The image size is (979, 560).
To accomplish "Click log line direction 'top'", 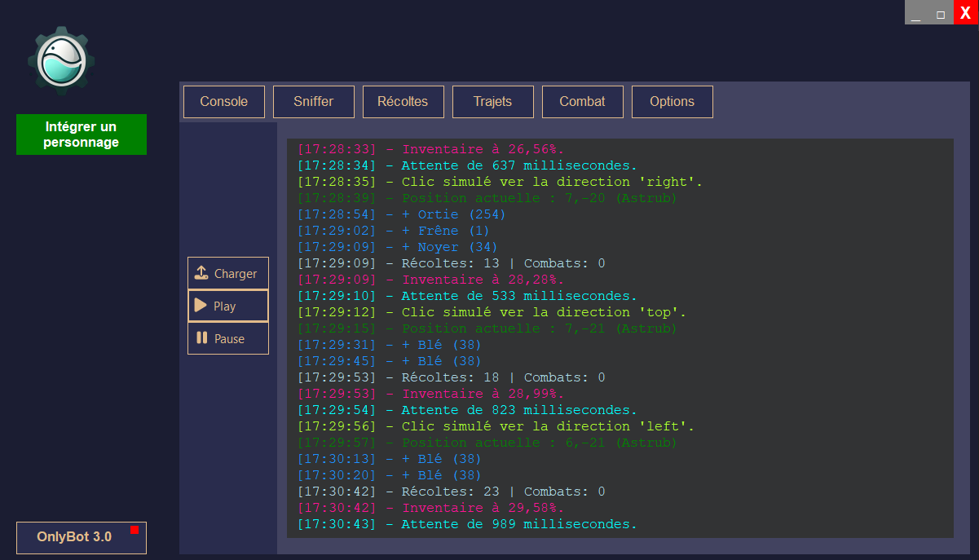I will click(x=492, y=312).
